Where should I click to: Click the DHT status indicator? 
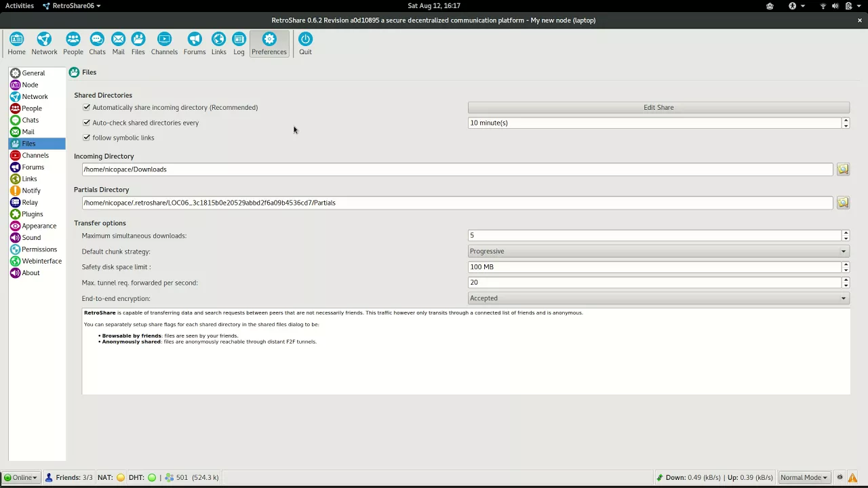[x=152, y=477]
